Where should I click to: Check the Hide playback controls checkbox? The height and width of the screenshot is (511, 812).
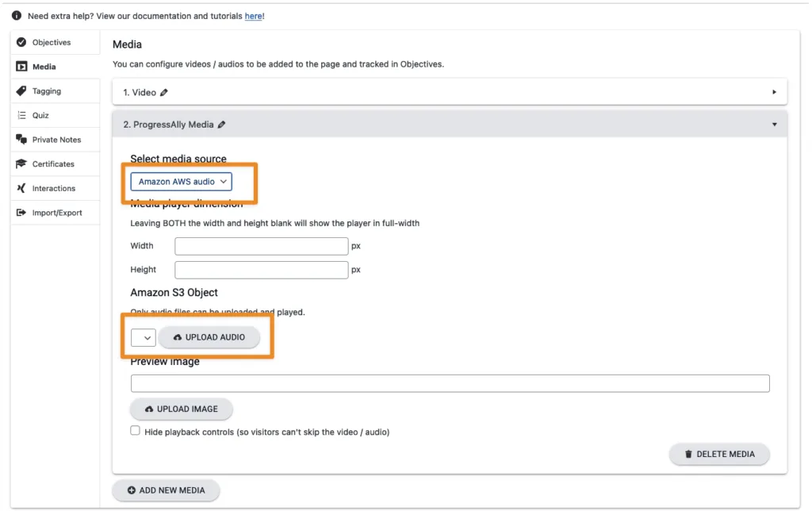[x=135, y=430]
